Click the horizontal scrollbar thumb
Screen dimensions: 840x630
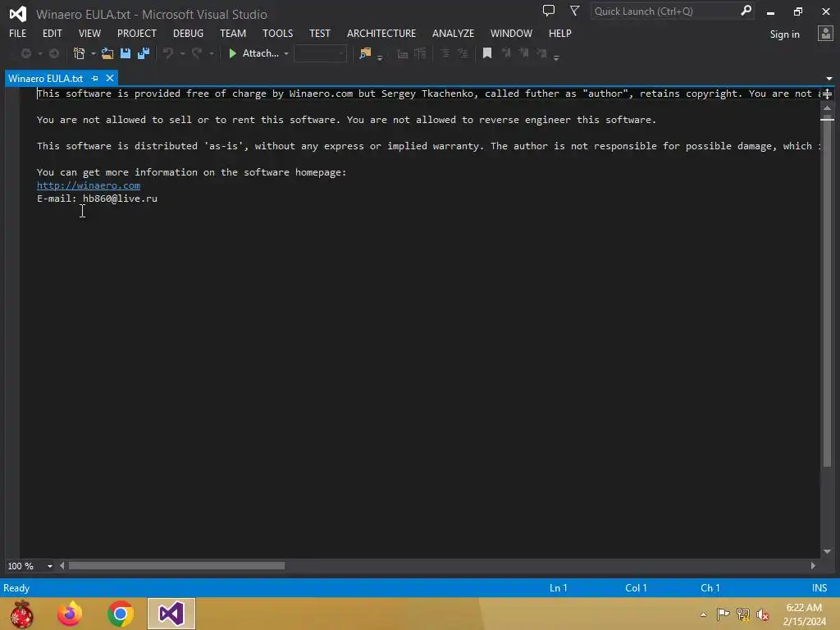click(x=177, y=566)
